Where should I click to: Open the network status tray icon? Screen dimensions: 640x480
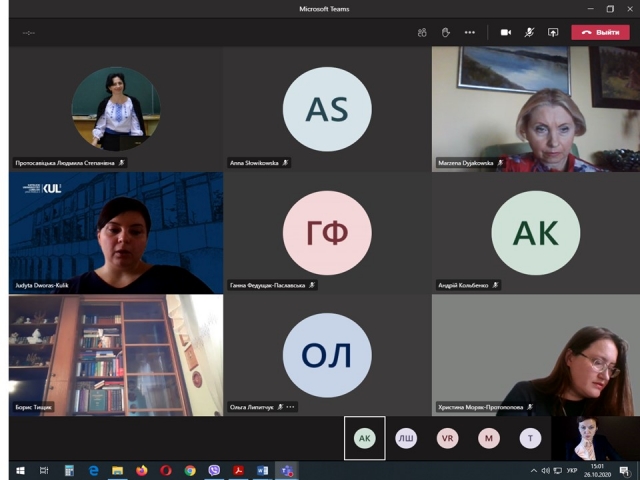[x=558, y=471]
